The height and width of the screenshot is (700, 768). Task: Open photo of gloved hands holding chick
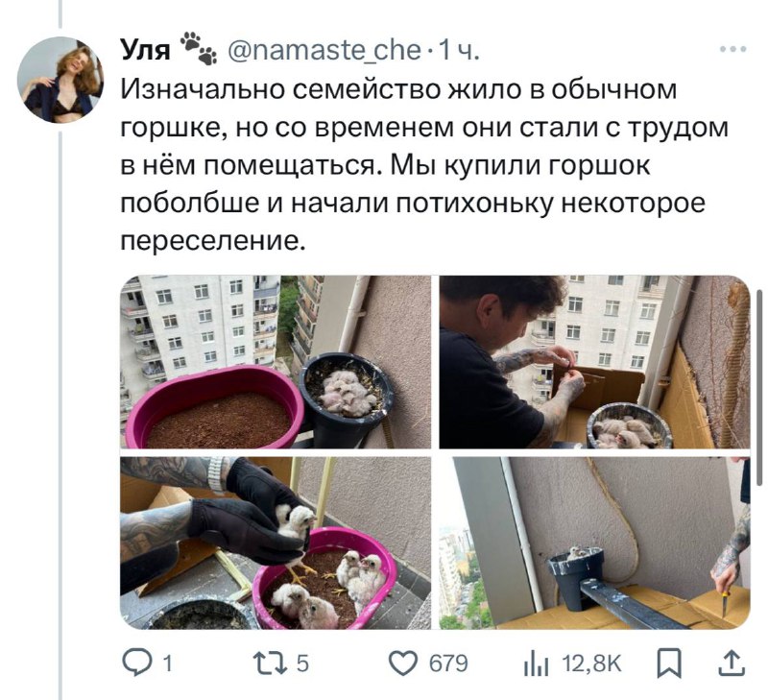point(276,543)
